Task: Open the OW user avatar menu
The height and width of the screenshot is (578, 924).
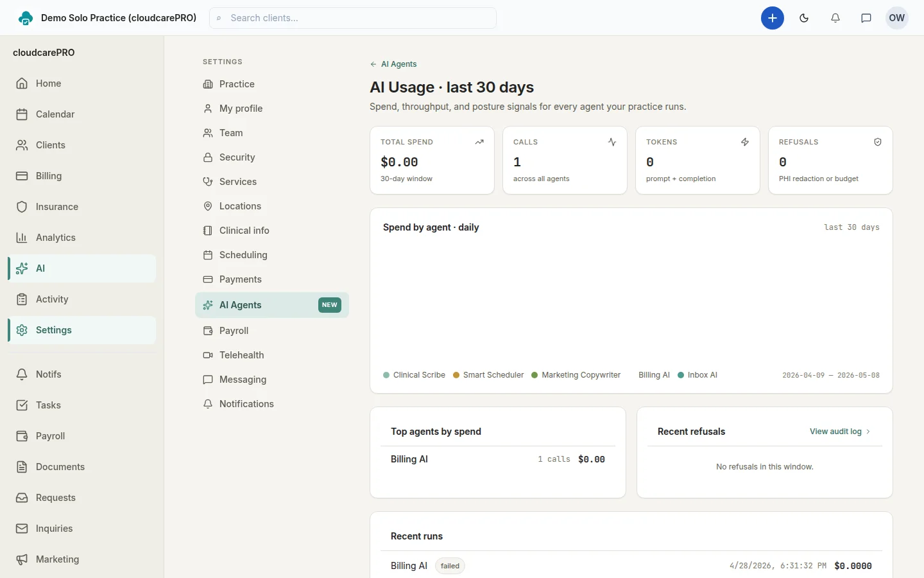Action: [897, 18]
